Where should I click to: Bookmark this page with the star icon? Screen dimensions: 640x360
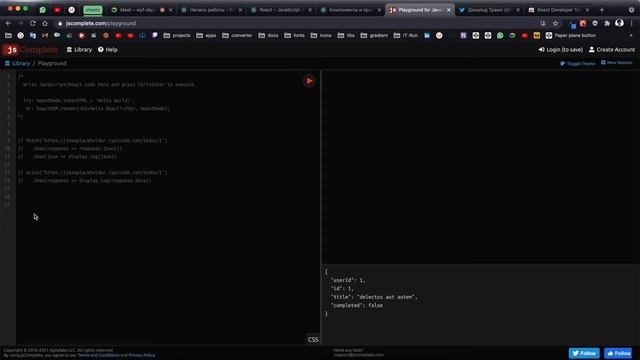(555, 24)
